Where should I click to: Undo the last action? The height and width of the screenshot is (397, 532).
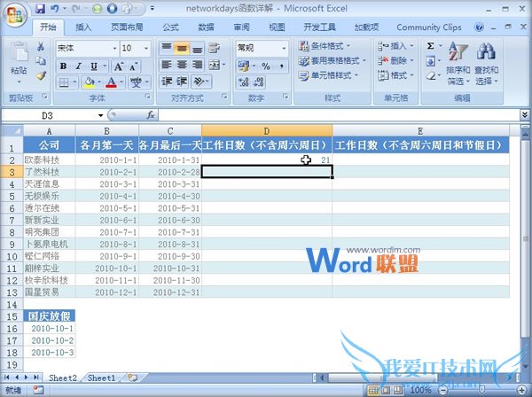pos(54,9)
